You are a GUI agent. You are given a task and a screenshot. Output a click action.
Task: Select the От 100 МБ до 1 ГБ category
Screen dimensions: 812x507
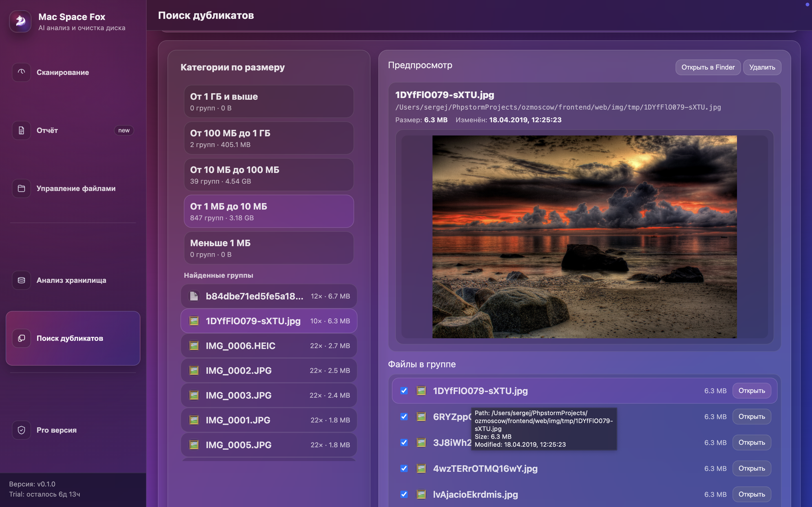268,138
